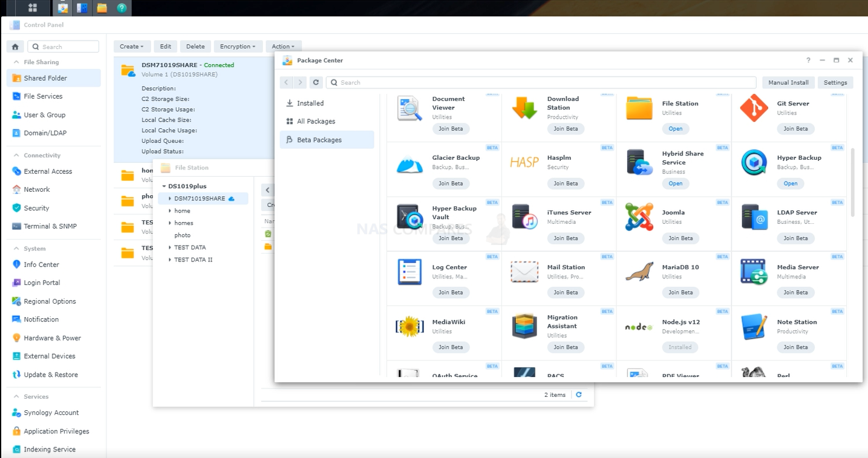Open User & Group settings
The image size is (868, 458).
(x=54, y=115)
